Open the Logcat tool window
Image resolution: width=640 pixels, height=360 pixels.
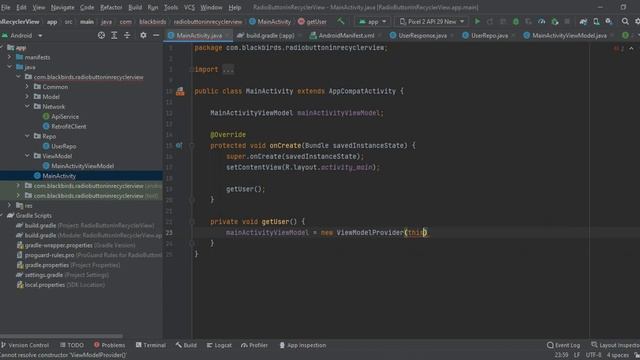tap(219, 345)
